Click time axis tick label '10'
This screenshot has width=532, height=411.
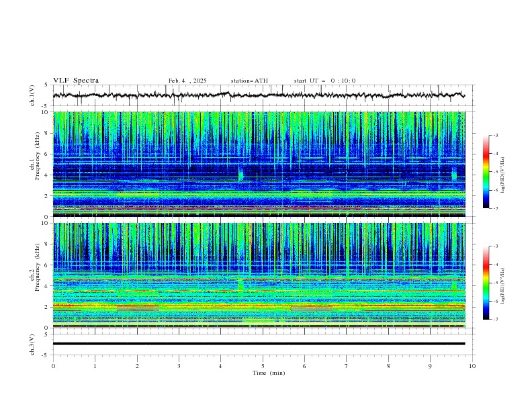click(472, 366)
